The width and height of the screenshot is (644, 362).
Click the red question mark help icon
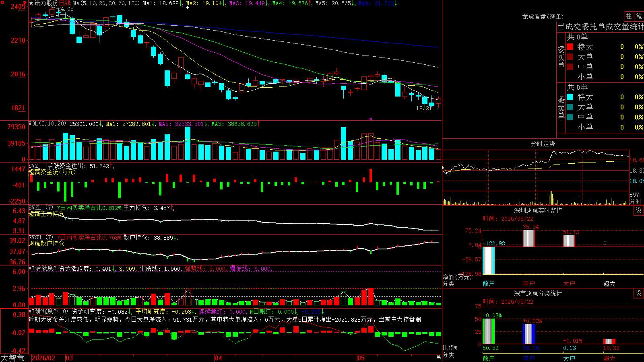click(25, 3)
